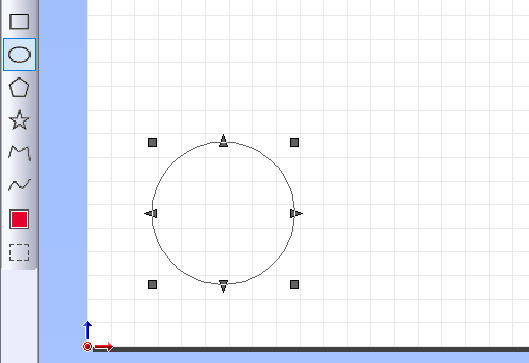
Task: Select the Ellipse shape tool
Action: tap(19, 55)
